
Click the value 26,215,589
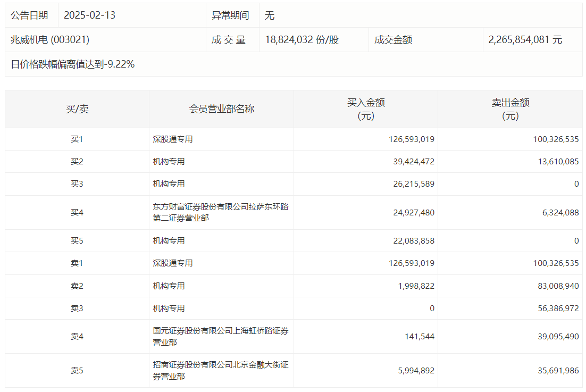coord(414,184)
